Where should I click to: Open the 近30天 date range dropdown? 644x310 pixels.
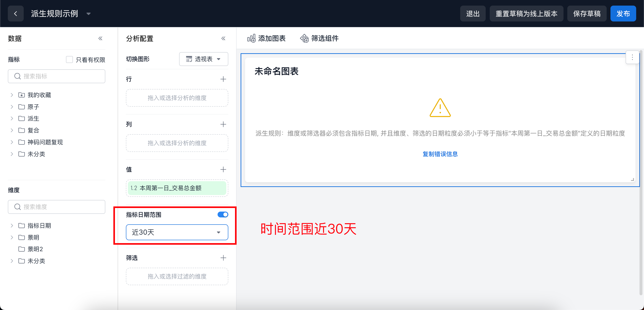177,232
